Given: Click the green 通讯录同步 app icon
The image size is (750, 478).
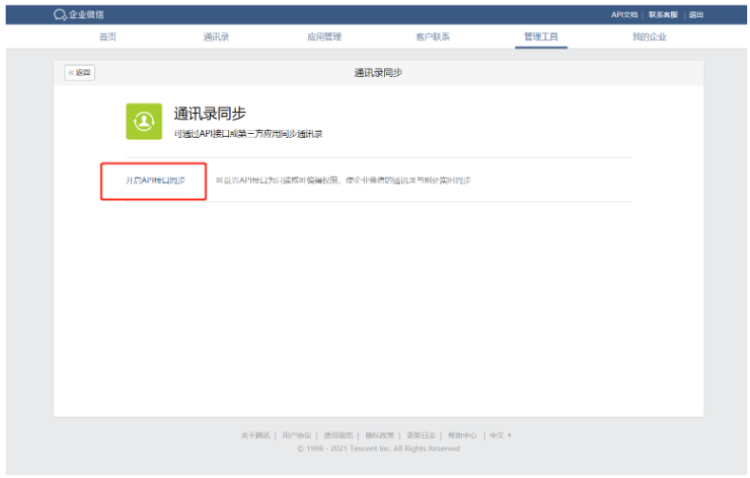Looking at the screenshot, I should pyautogui.click(x=144, y=121).
